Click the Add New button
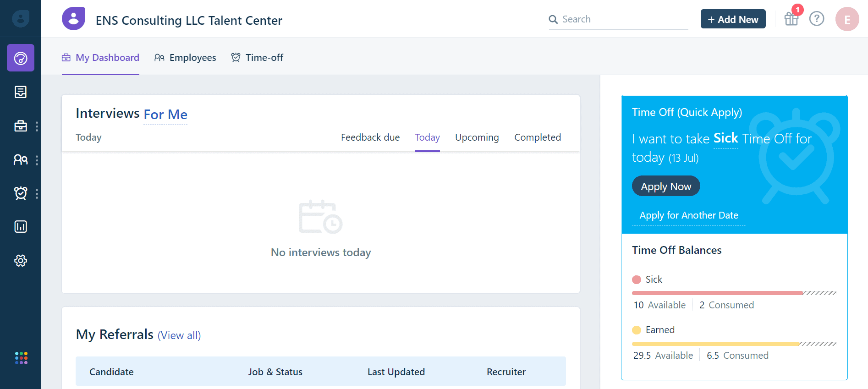This screenshot has width=868, height=389. coord(733,19)
